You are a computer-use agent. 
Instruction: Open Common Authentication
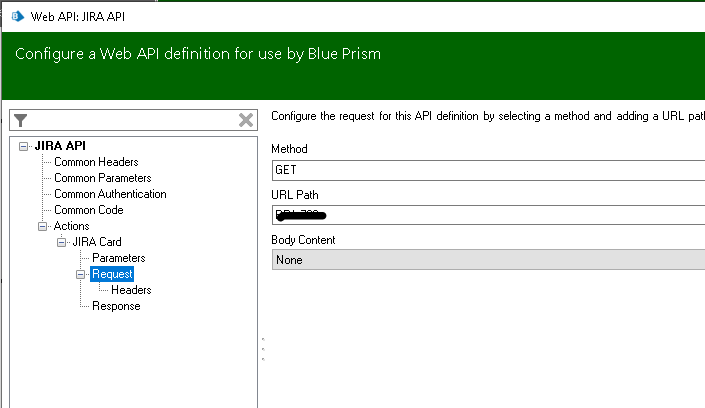[110, 194]
